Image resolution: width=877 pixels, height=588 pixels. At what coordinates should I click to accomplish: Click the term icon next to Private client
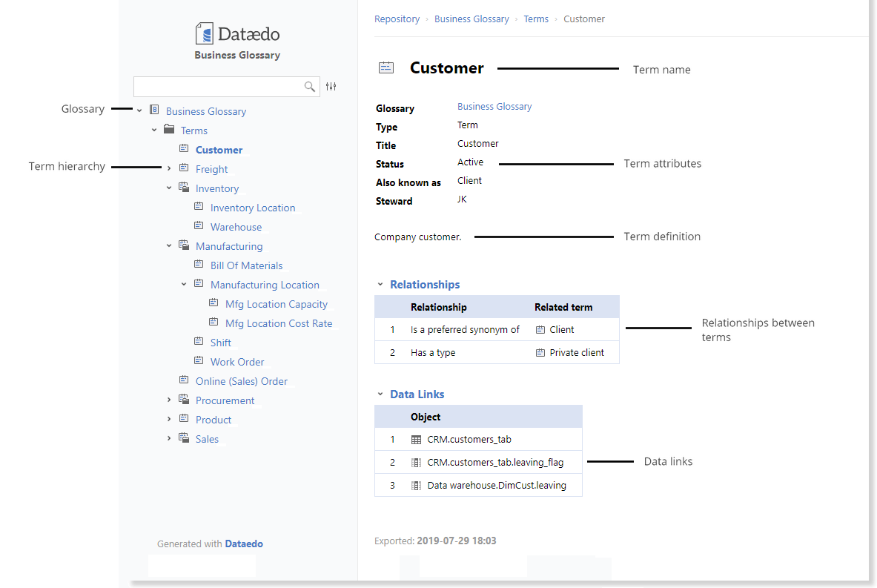(x=540, y=353)
